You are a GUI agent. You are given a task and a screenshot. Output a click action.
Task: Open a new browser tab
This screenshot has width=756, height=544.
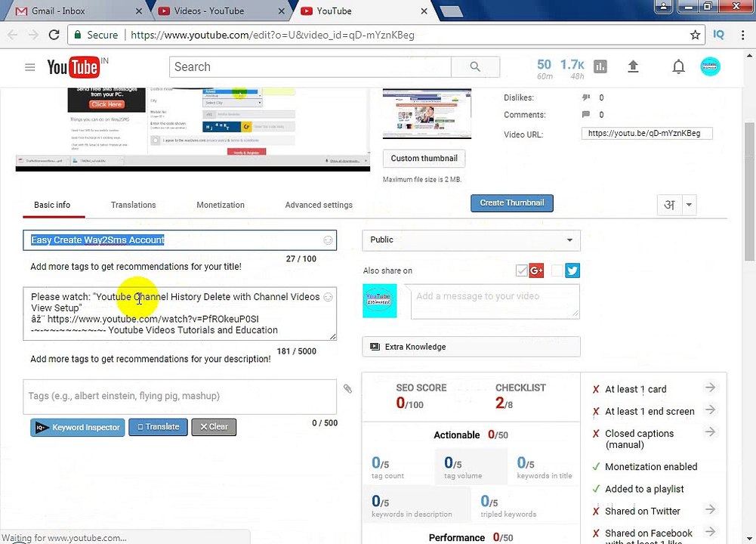452,11
